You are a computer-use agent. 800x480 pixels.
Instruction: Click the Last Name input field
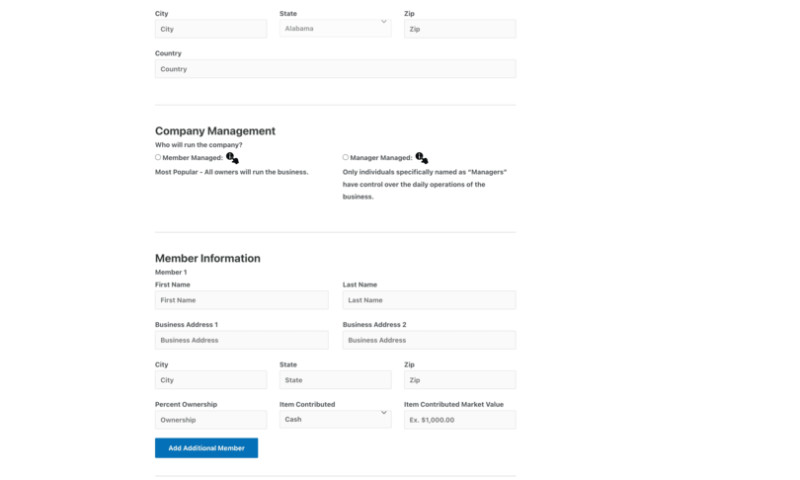429,300
